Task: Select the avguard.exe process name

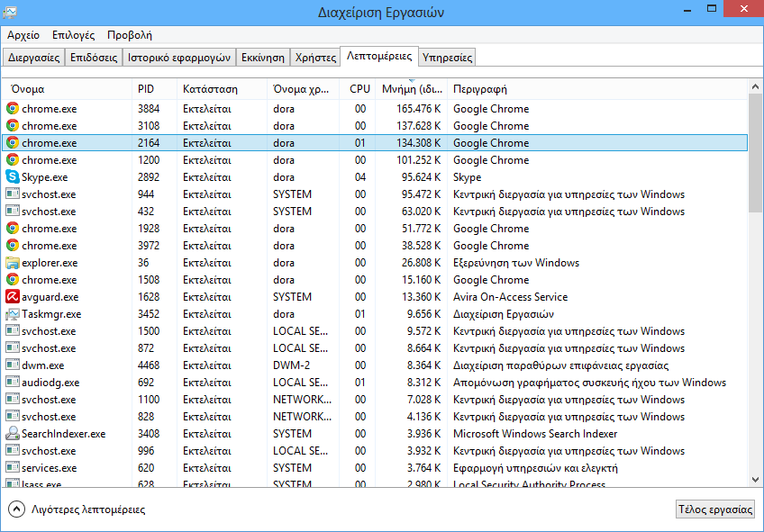Action: click(x=50, y=297)
